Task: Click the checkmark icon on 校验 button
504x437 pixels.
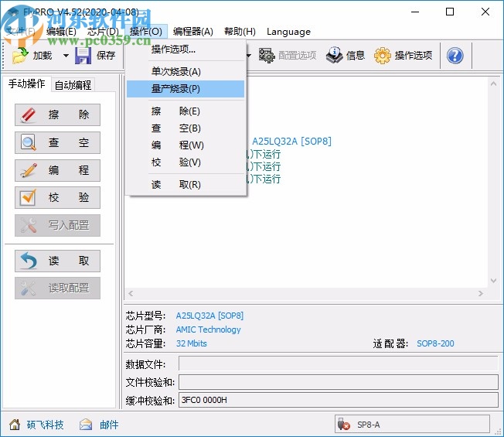Action: coord(28,197)
